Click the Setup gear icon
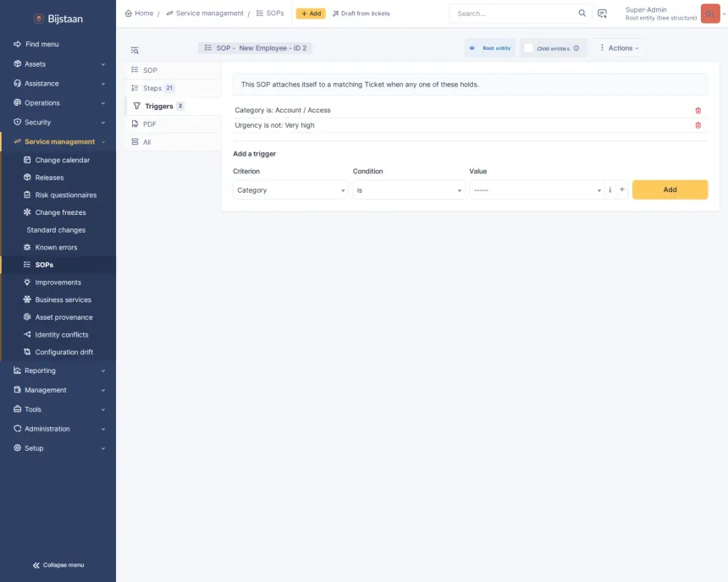Screen dimensions: 728x582 pyautogui.click(x=17, y=447)
